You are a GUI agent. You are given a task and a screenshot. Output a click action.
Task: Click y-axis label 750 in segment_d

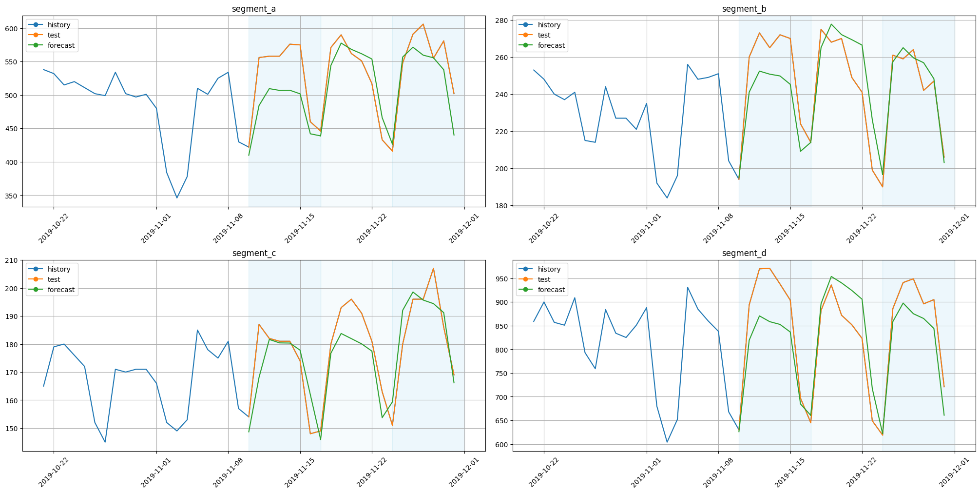coord(502,374)
